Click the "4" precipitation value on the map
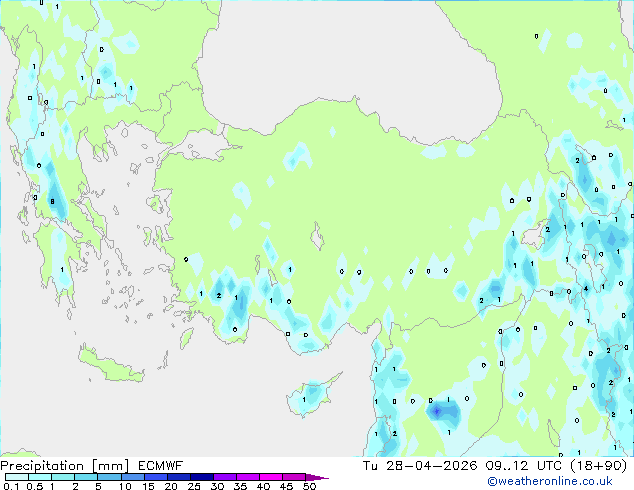 [x=586, y=289]
